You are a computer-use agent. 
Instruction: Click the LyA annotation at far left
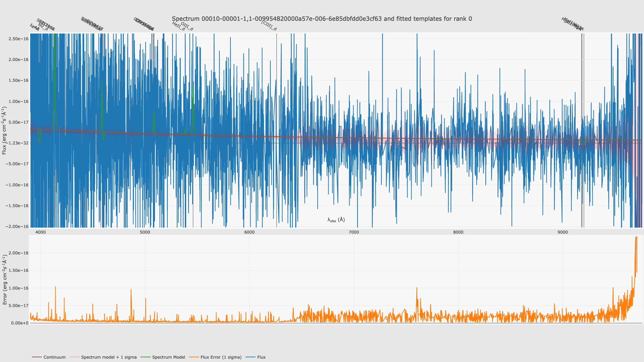click(x=34, y=27)
